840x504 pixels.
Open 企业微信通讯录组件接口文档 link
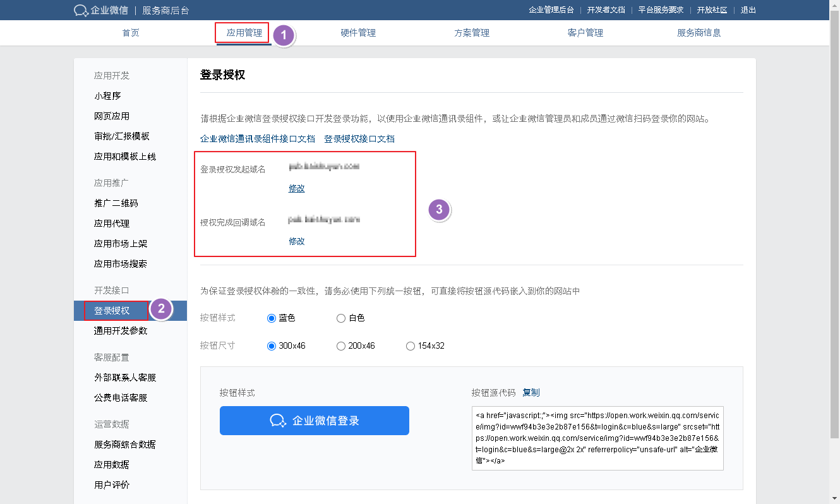257,139
